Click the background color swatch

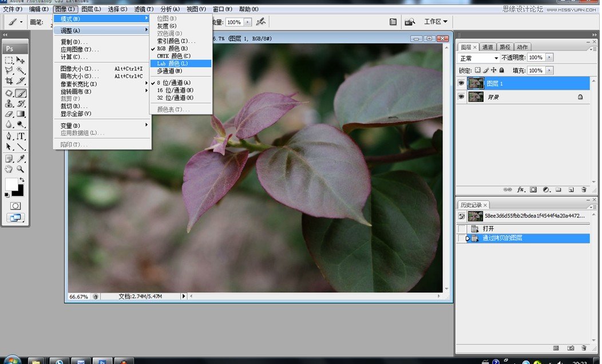[x=19, y=193]
